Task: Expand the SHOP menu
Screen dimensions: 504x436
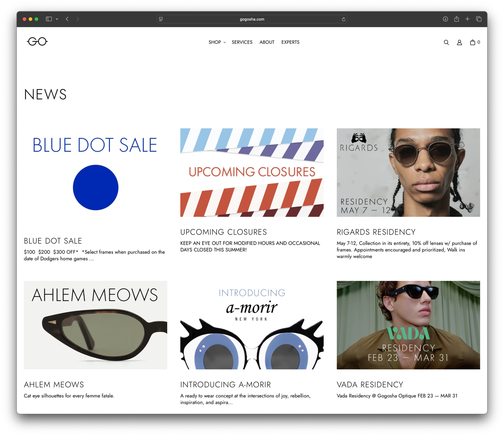Action: click(x=217, y=42)
